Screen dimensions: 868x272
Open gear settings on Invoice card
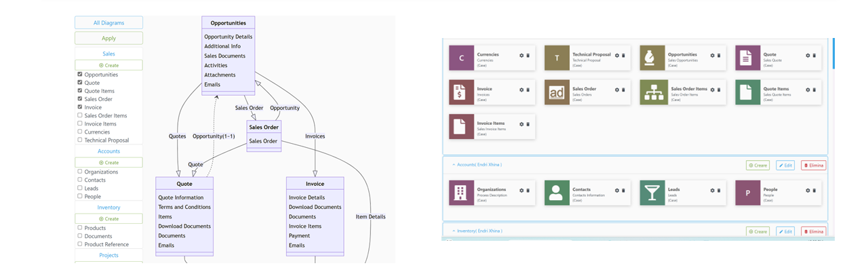[521, 90]
